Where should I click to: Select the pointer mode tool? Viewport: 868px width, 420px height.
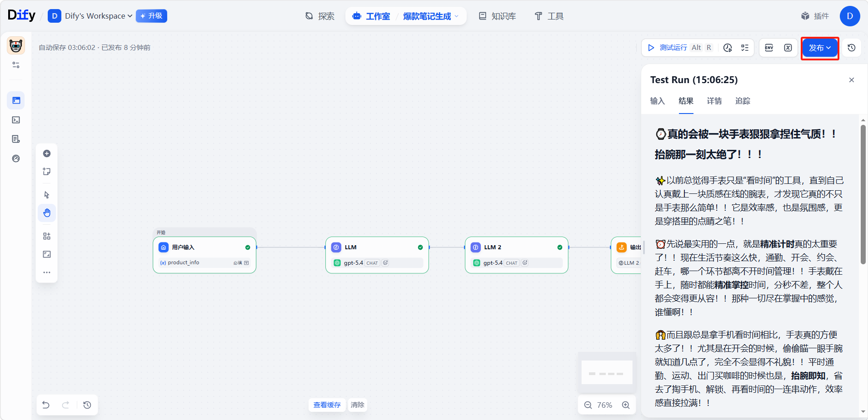pos(47,195)
